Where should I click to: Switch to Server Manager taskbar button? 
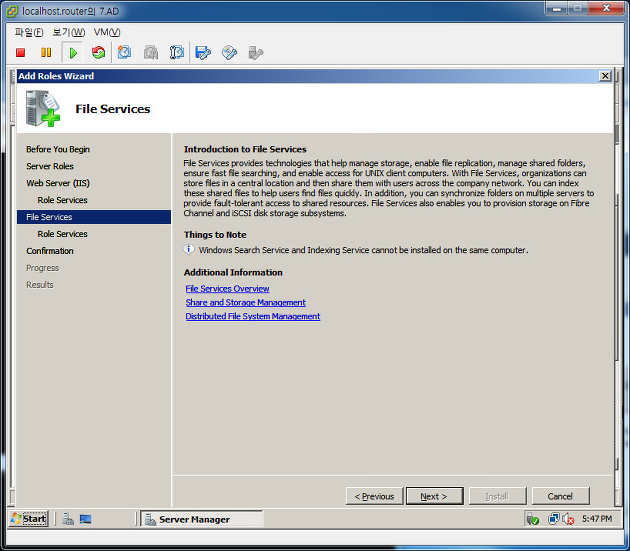click(x=202, y=519)
